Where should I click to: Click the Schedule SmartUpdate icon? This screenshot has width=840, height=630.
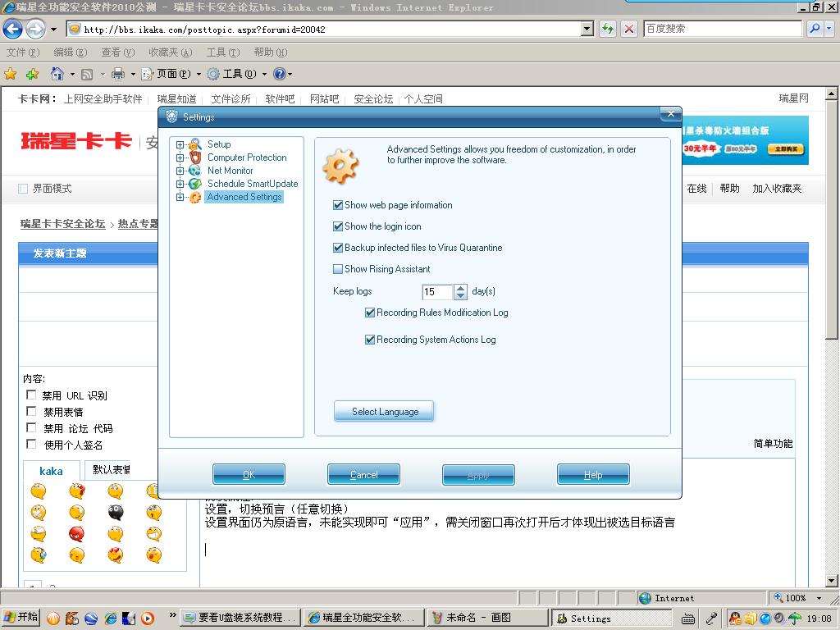[x=195, y=184]
